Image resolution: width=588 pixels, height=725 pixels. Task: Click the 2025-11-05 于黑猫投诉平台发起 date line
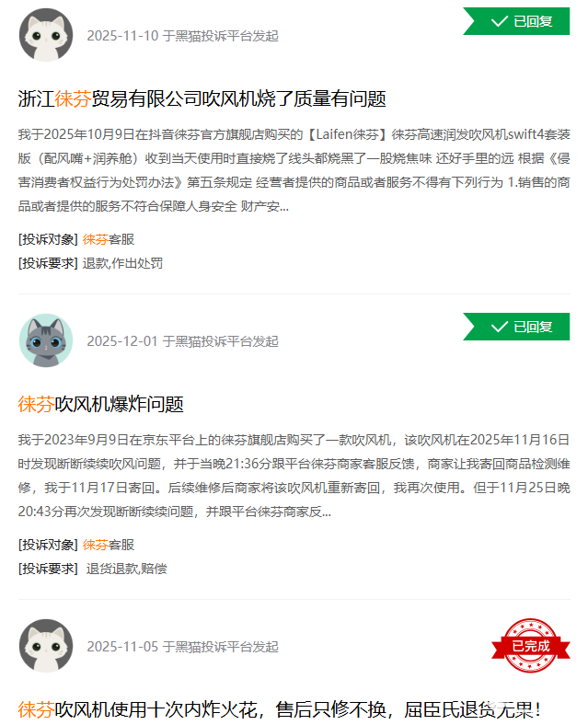(182, 647)
